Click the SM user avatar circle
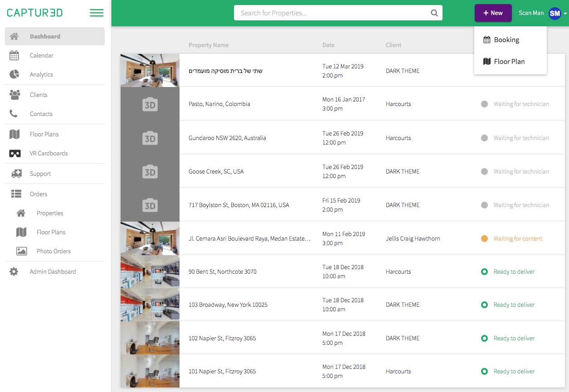 coord(554,13)
